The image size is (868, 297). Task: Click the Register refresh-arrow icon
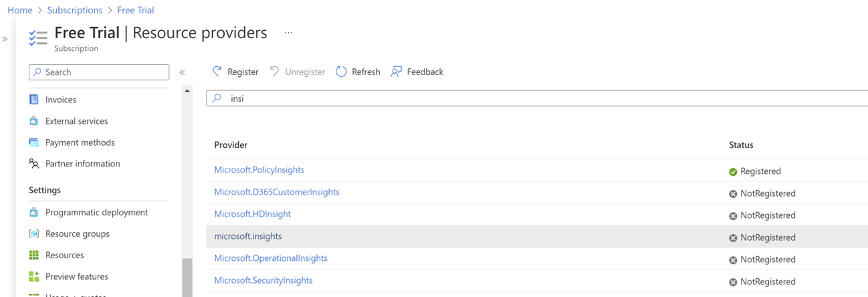pyautogui.click(x=217, y=72)
